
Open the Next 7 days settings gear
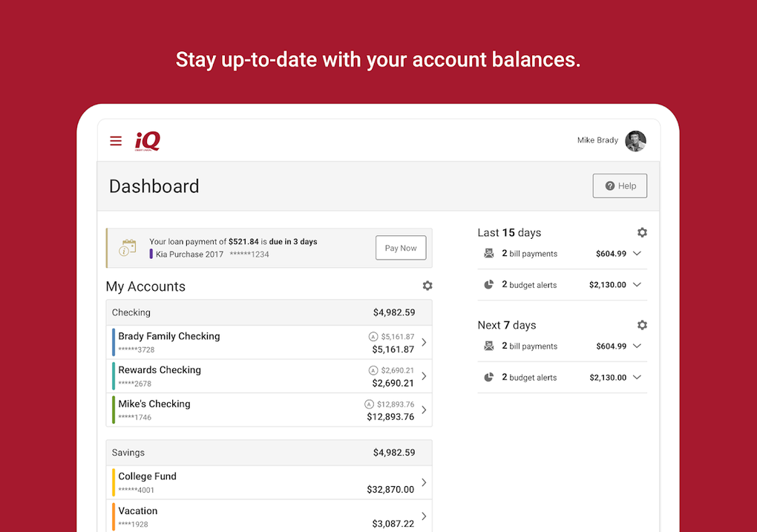(x=642, y=325)
